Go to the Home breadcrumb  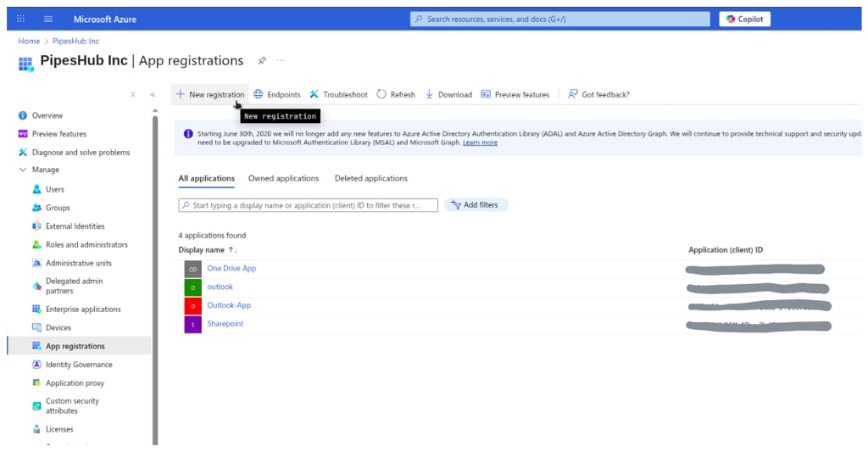(29, 41)
